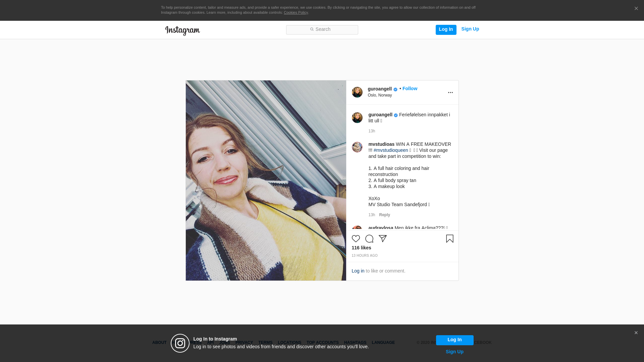Open the TERMS footer link
Viewport: 644px width, 362px height.
[x=265, y=343]
